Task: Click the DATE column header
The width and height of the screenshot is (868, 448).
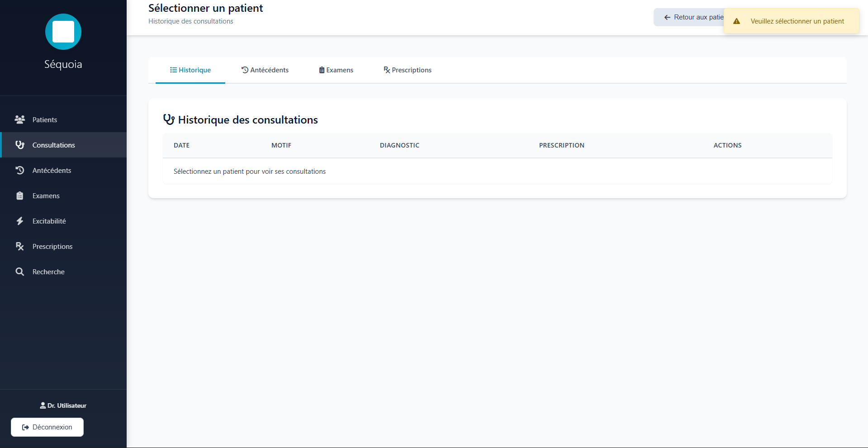Action: (x=181, y=145)
